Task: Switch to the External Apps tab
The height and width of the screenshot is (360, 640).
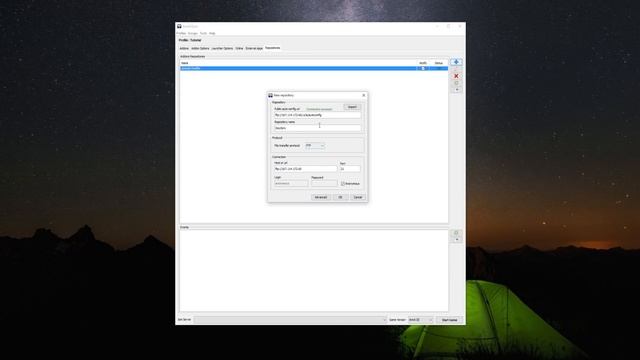Action: [x=254, y=48]
